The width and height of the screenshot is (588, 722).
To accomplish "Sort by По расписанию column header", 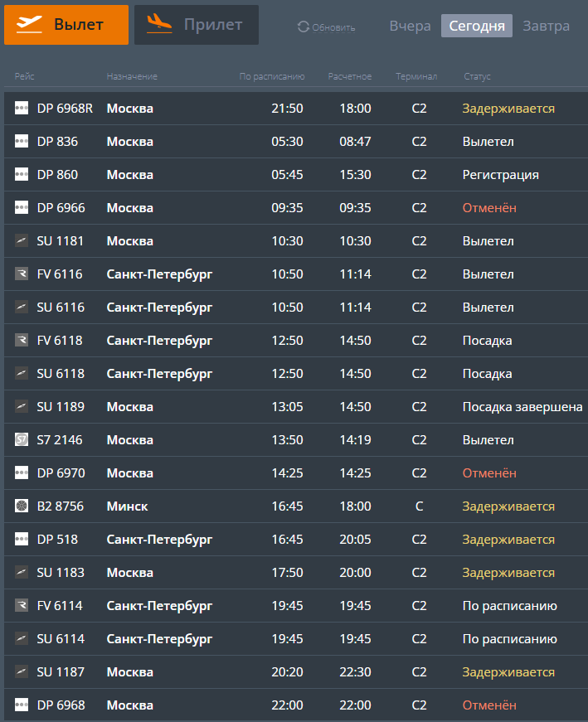I will tap(272, 76).
